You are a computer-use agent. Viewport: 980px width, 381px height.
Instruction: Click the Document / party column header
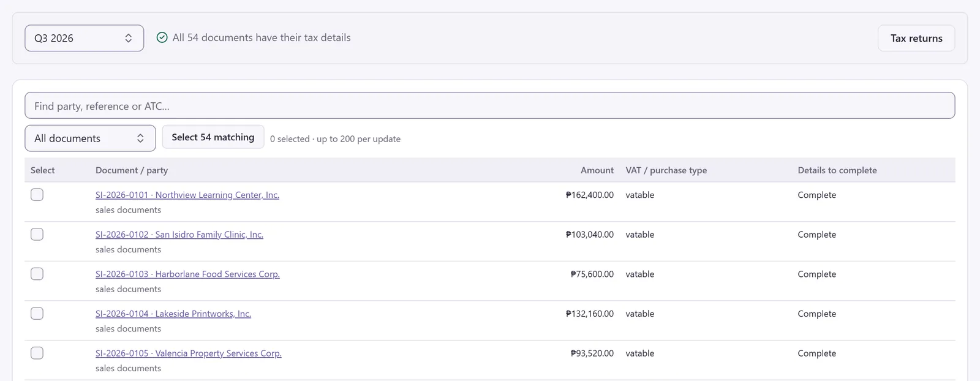(132, 170)
